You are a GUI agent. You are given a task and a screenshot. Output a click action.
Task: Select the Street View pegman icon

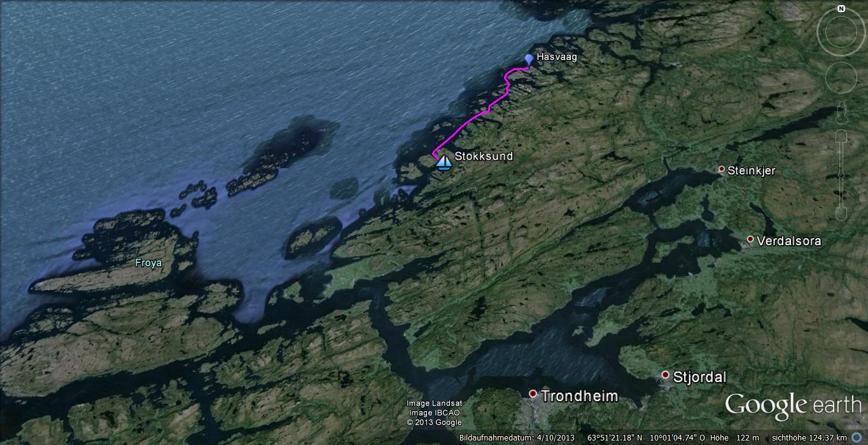(x=841, y=113)
